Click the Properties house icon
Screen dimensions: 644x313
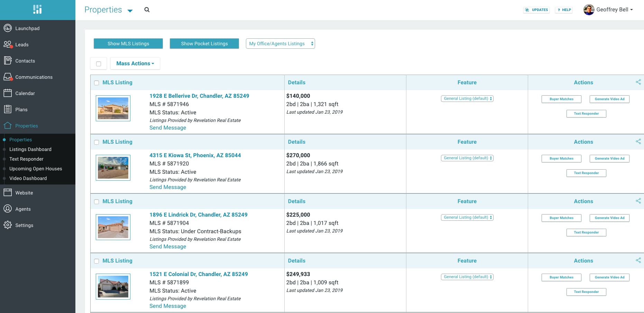(x=8, y=125)
